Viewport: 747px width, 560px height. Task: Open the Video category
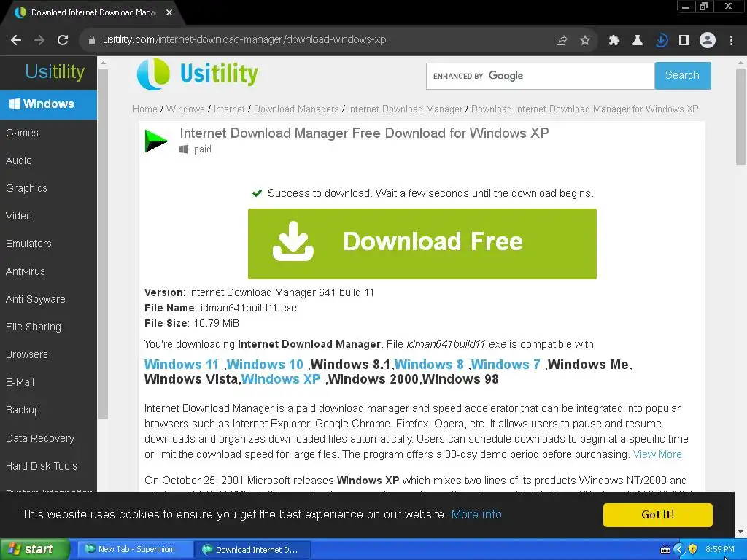pos(18,216)
